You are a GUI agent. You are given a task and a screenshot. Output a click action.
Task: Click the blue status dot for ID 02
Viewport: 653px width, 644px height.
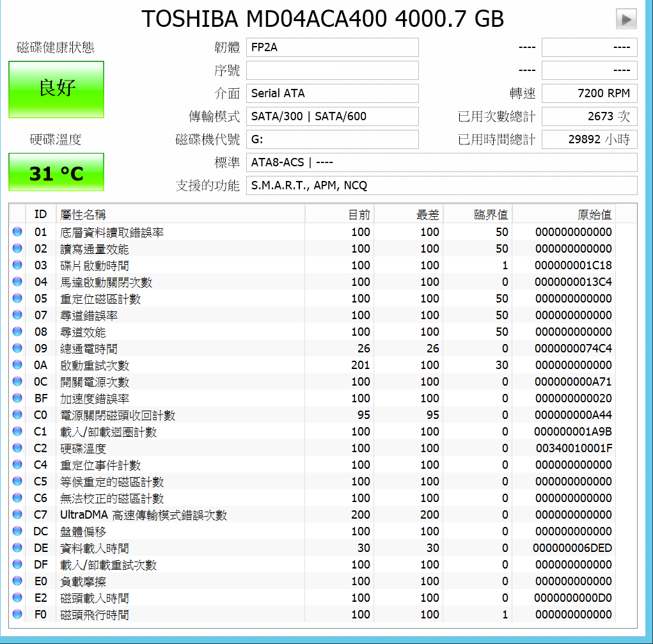point(17,248)
